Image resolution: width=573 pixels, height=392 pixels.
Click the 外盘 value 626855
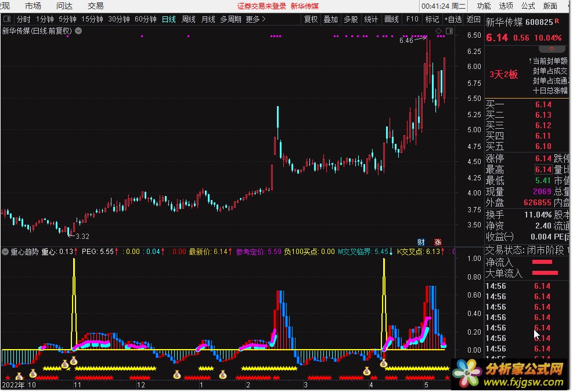[537, 202]
